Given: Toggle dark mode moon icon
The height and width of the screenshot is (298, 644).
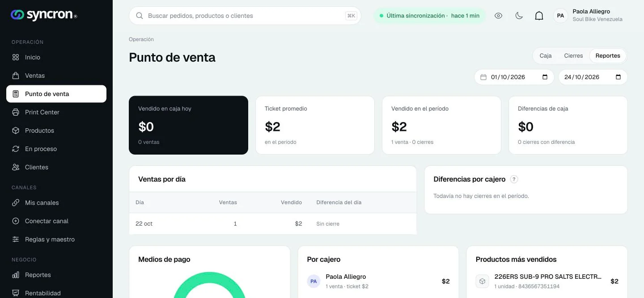Looking at the screenshot, I should [519, 16].
